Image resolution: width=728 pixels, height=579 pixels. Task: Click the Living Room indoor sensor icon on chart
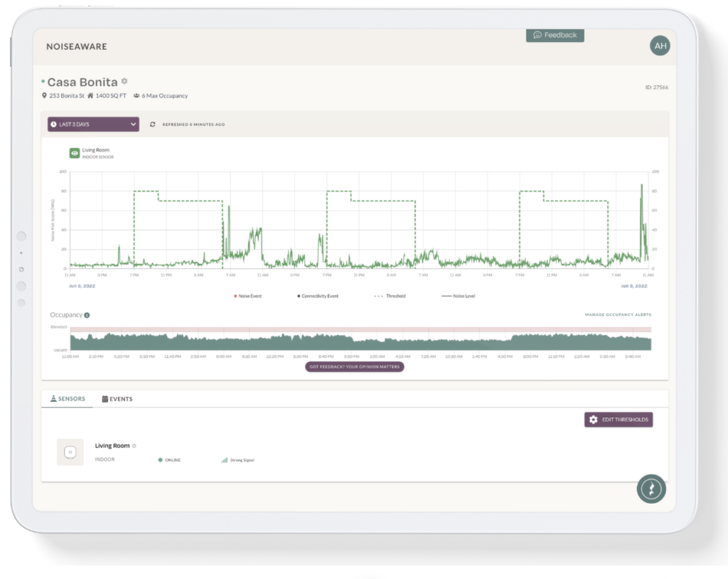point(74,152)
